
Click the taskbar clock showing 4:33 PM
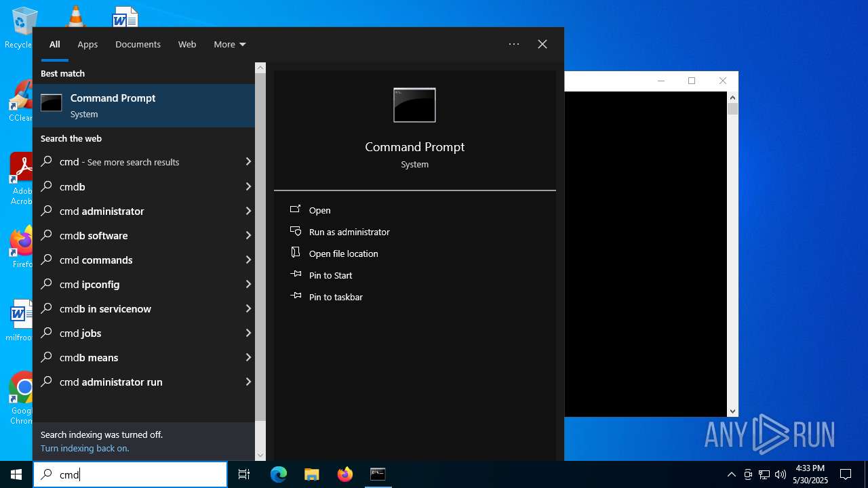[x=810, y=474]
